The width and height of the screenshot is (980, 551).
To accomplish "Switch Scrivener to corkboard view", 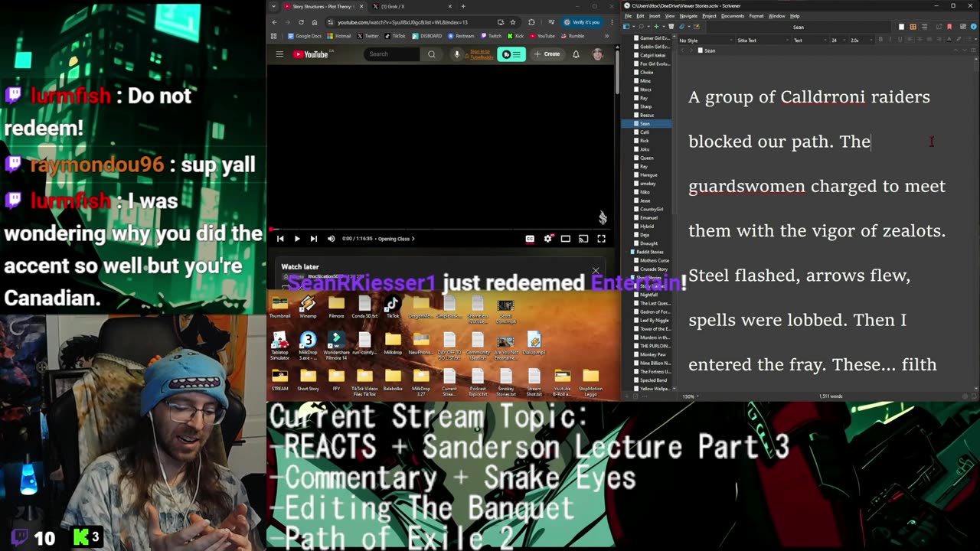I will point(913,27).
